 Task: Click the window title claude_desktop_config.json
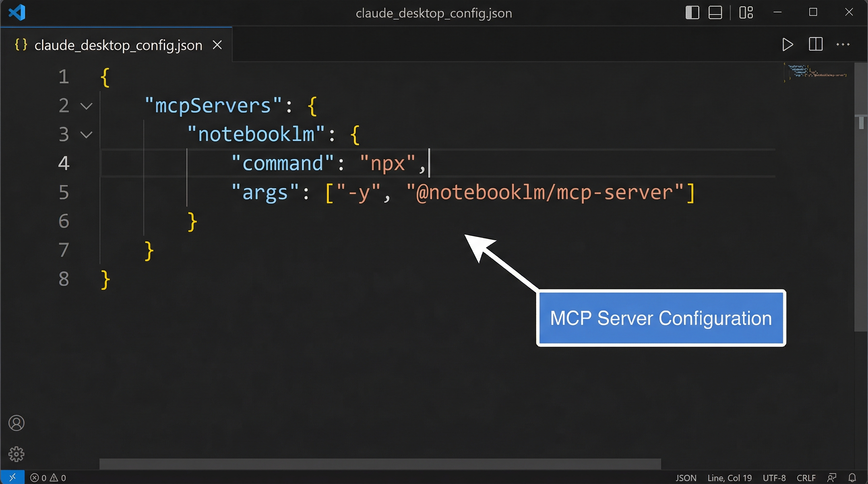(434, 13)
